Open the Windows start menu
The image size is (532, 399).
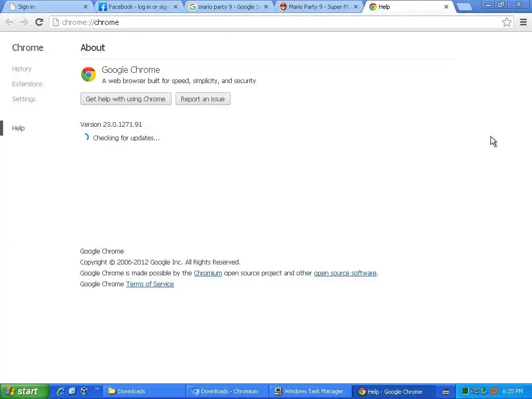pyautogui.click(x=24, y=392)
